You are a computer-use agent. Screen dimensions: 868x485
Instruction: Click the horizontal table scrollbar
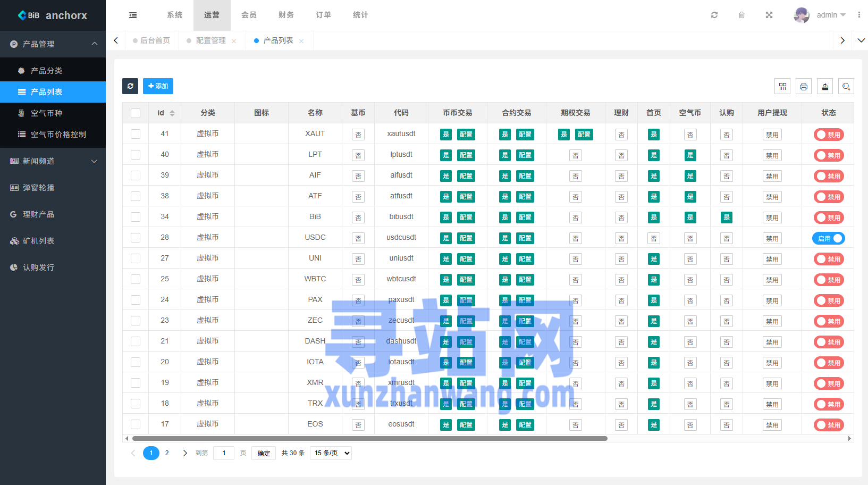click(x=369, y=439)
